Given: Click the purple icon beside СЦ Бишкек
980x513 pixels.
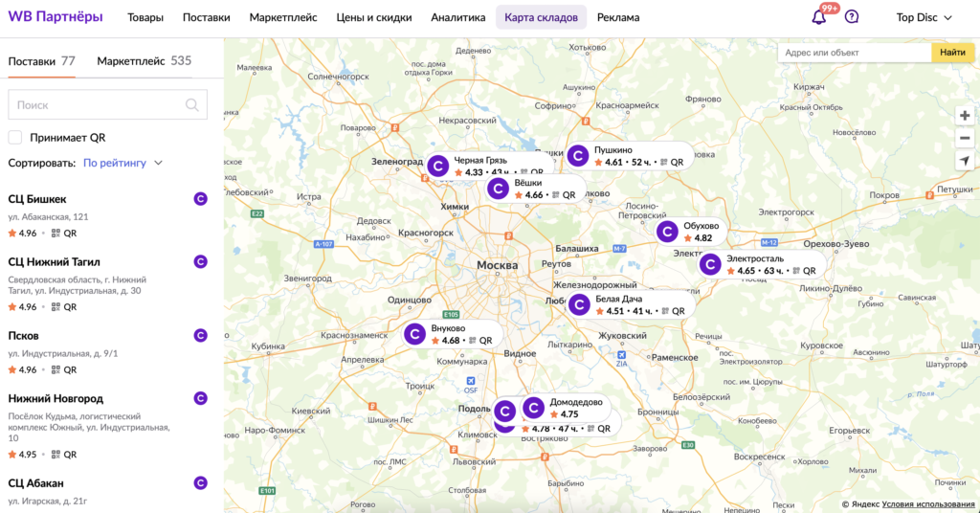Looking at the screenshot, I should (201, 199).
